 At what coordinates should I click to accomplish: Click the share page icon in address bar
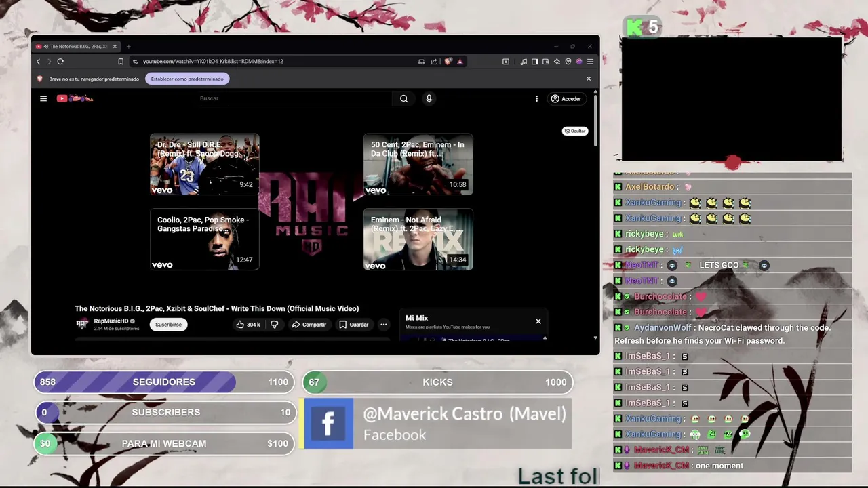pos(434,62)
